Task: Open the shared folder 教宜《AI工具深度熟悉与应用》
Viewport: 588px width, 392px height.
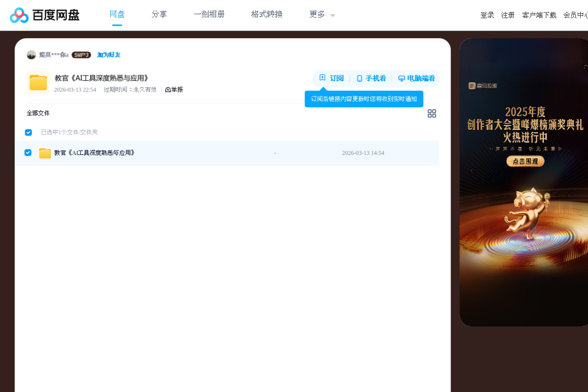Action: coord(94,153)
